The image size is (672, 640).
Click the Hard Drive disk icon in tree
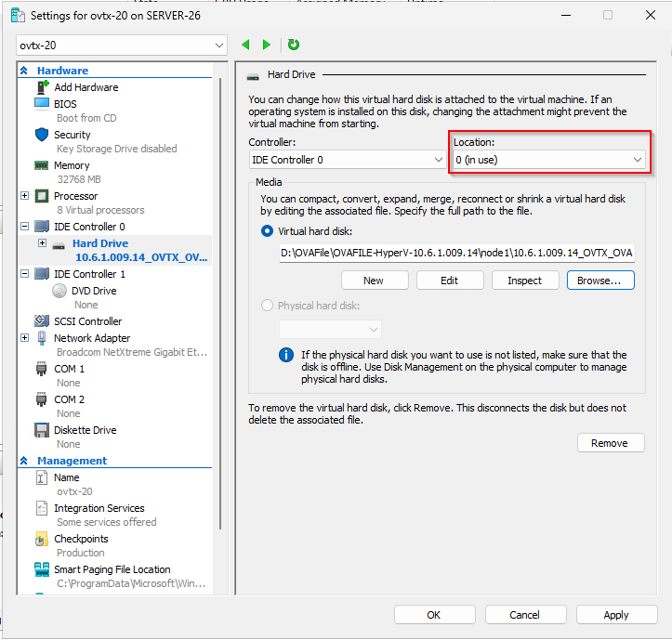tap(59, 245)
